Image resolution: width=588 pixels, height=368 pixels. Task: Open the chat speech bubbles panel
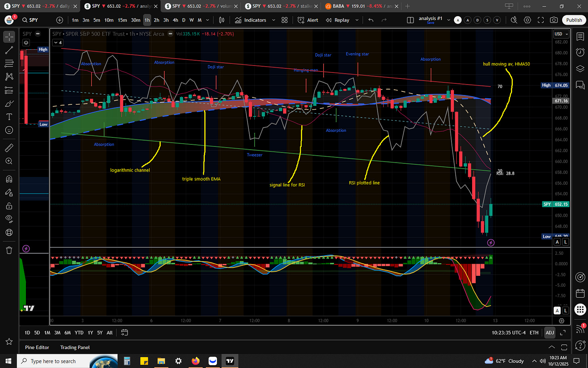(580, 85)
